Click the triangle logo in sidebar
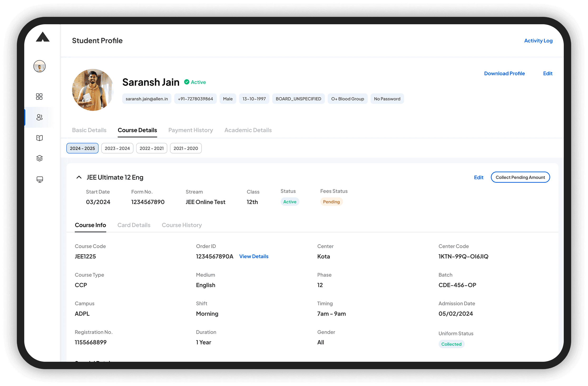This screenshot has height=386, width=588. (x=43, y=37)
